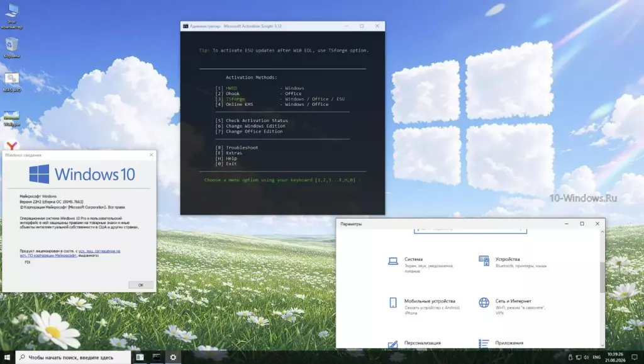Viewport: 644px width, 364px height.
Task: Click the 'Версия 22H2' build text in the Windows version dialog
Action: pos(52,202)
